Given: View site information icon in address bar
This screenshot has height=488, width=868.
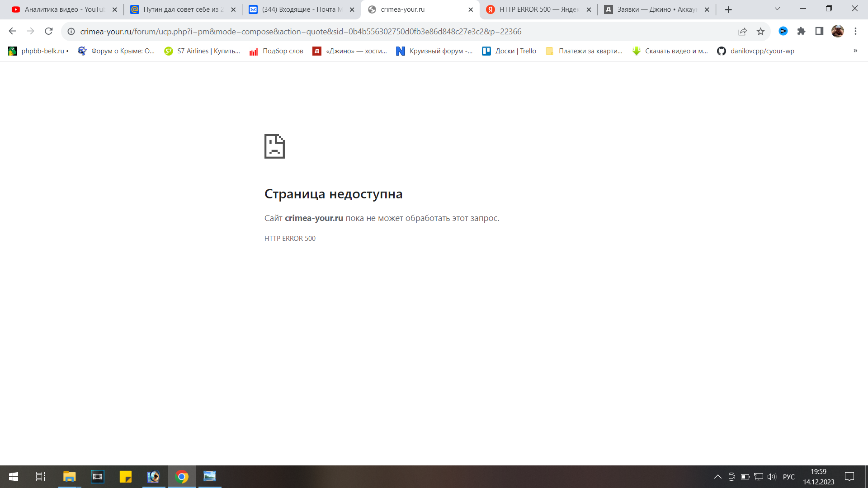Looking at the screenshot, I should (71, 31).
